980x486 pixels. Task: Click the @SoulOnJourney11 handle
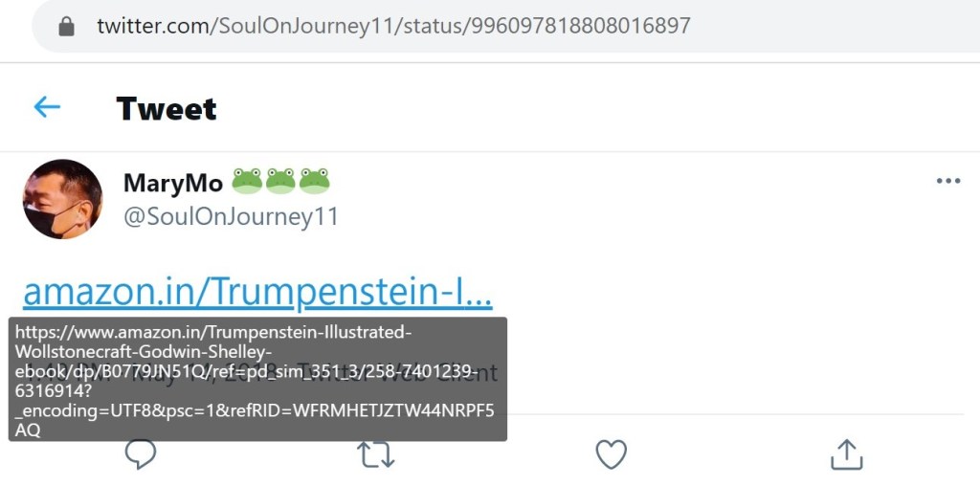click(231, 217)
